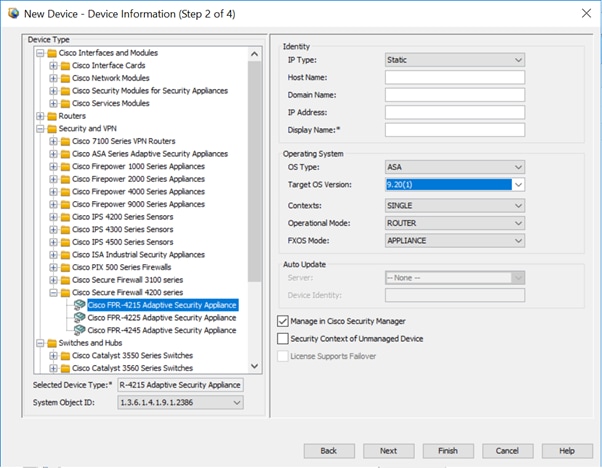
Task: Select Cisco FPR-4225 Adaptive Security Appliance device icon
Action: pyautogui.click(x=79, y=318)
